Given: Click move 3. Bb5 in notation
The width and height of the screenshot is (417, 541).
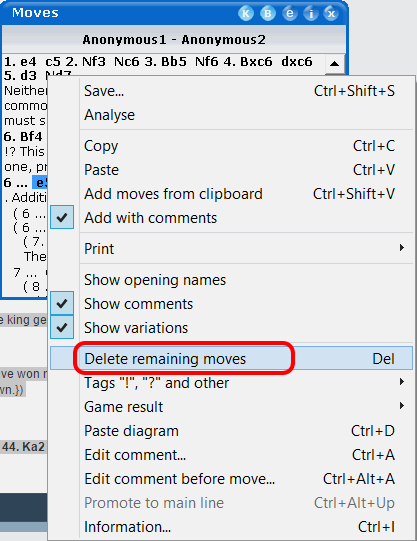Looking at the screenshot, I should pyautogui.click(x=166, y=62).
